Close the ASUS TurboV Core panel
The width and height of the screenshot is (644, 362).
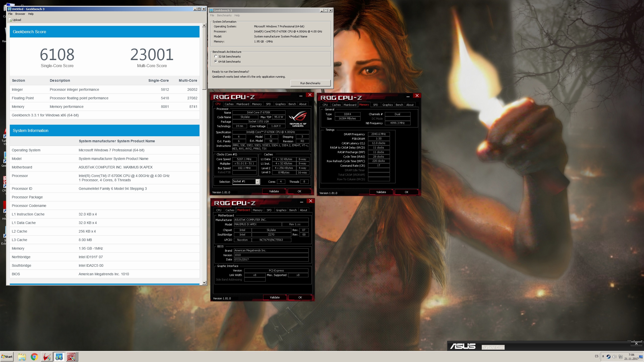636,343
